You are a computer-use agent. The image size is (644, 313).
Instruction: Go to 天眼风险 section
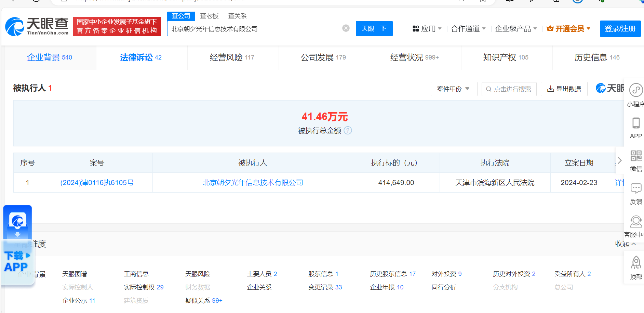[x=198, y=274]
